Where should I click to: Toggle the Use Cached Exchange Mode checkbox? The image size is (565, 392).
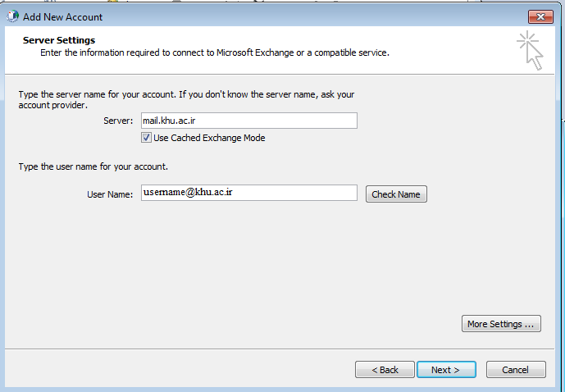point(147,138)
